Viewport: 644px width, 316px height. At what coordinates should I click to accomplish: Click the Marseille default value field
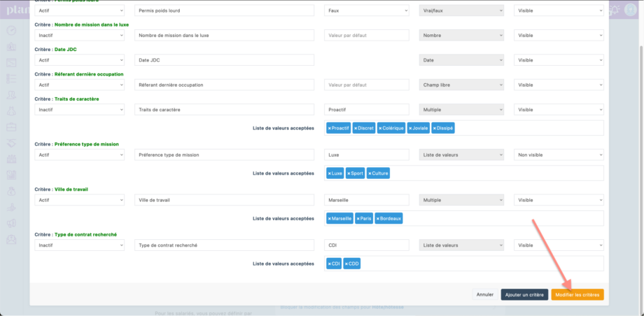click(367, 200)
